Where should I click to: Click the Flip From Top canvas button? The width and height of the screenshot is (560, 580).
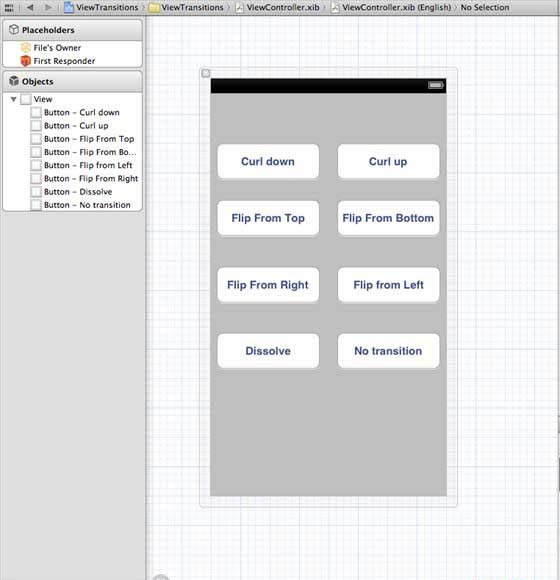268,218
